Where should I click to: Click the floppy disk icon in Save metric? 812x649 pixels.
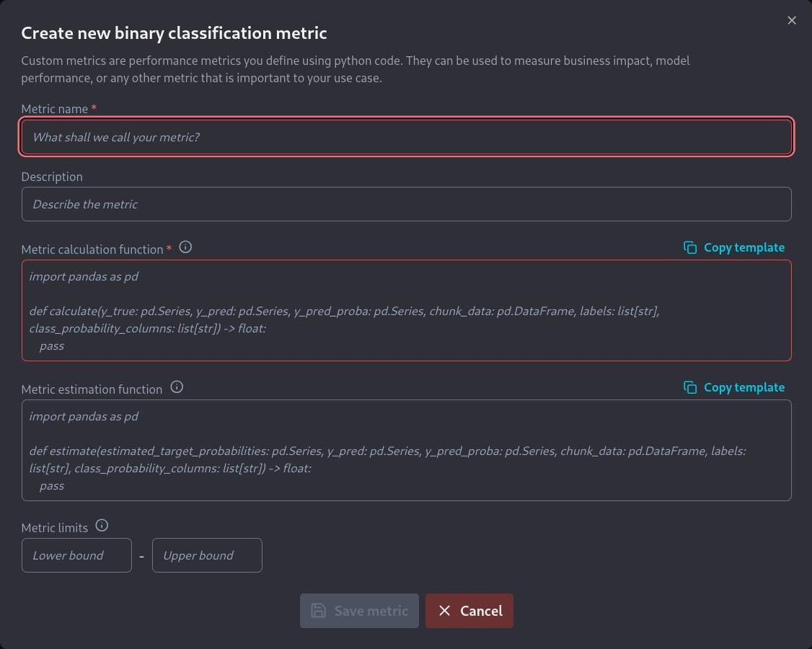point(318,611)
